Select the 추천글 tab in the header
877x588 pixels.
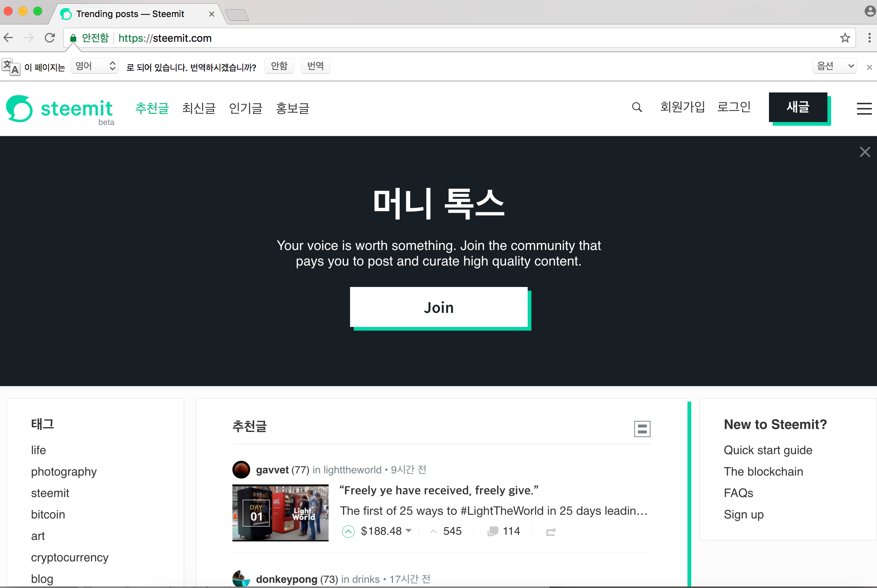(x=152, y=108)
